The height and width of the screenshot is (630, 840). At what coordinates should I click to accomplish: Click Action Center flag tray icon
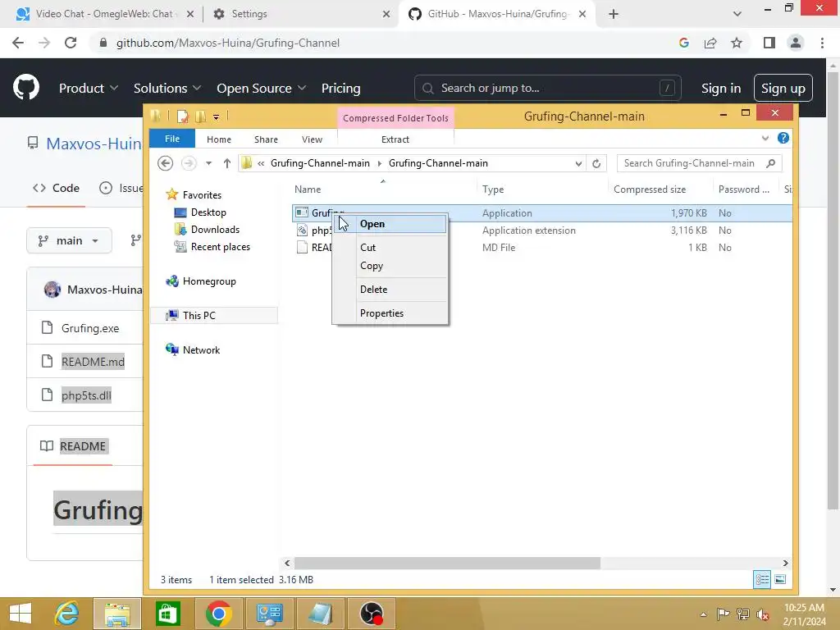(x=724, y=614)
